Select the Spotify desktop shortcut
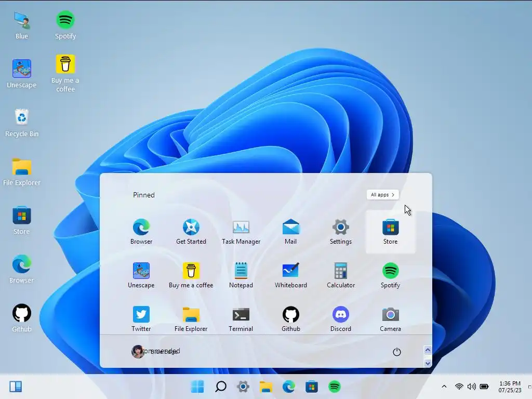Image resolution: width=532 pixels, height=399 pixels. [x=65, y=25]
